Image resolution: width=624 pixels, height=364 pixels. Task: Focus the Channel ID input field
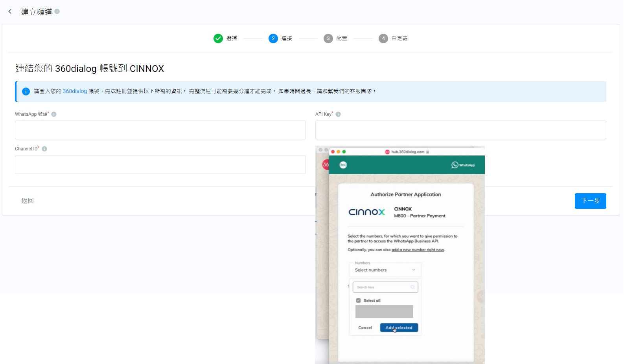point(160,165)
